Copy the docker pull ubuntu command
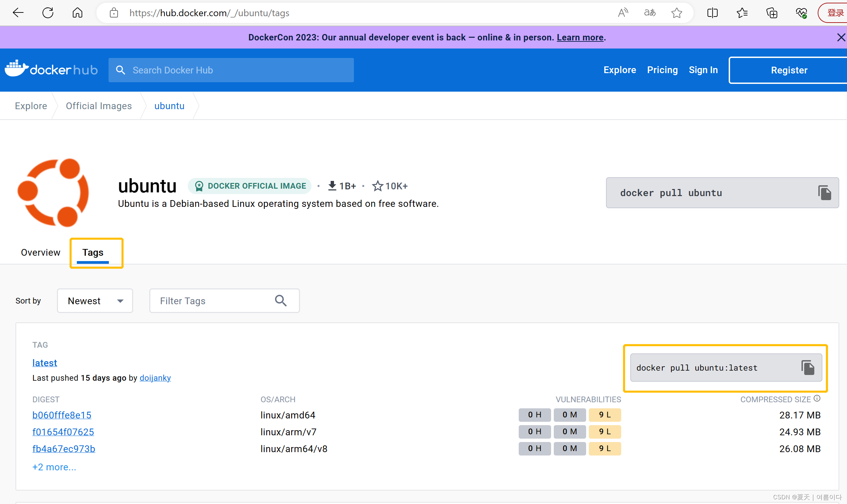Image resolution: width=847 pixels, height=504 pixels. (824, 193)
